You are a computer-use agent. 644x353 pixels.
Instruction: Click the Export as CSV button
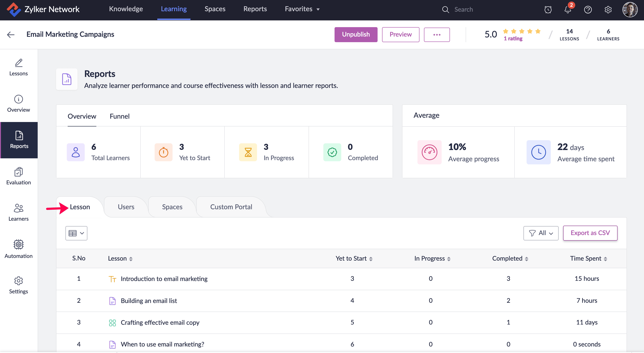(590, 233)
